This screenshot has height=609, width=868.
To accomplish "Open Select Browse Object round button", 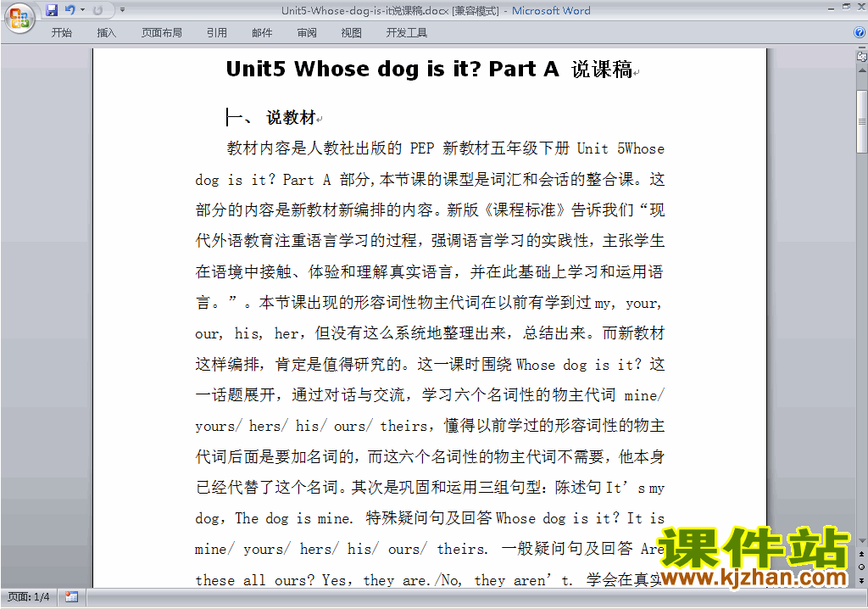I will click(861, 567).
